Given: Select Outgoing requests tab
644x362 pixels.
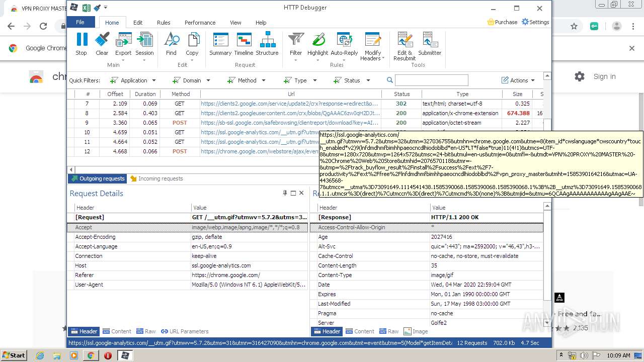Looking at the screenshot, I should click(x=98, y=178).
